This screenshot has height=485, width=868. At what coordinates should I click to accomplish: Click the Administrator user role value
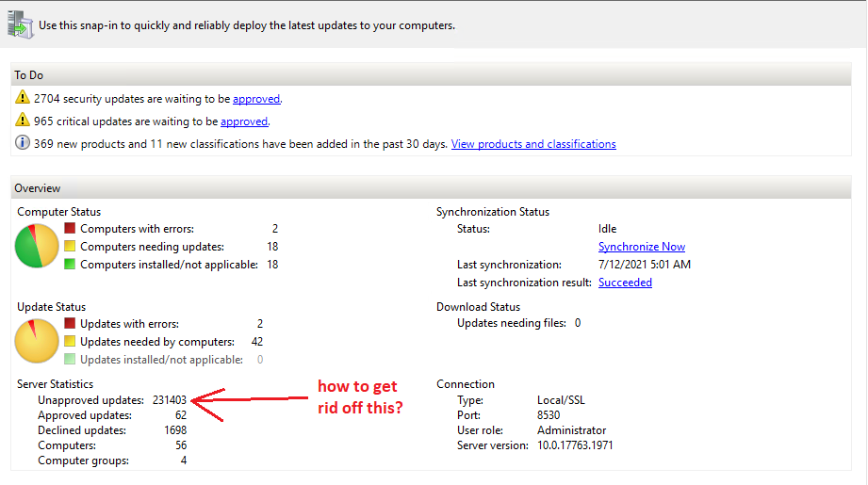pos(571,430)
